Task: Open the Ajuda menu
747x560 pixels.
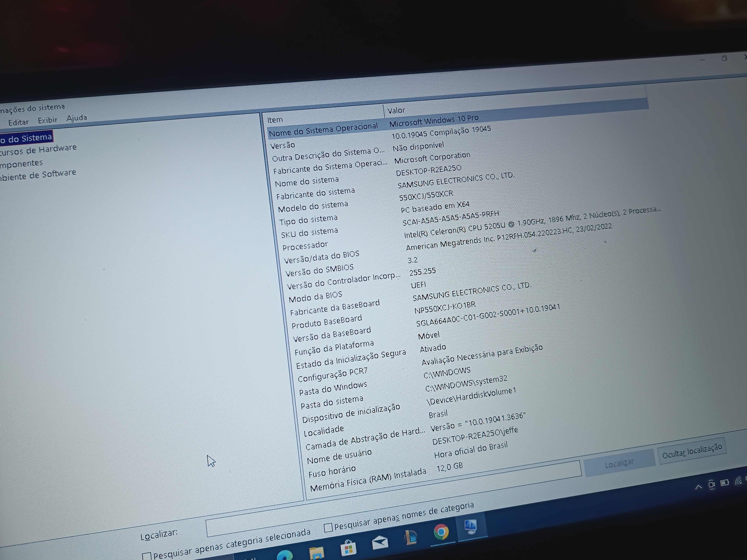Action: point(77,118)
